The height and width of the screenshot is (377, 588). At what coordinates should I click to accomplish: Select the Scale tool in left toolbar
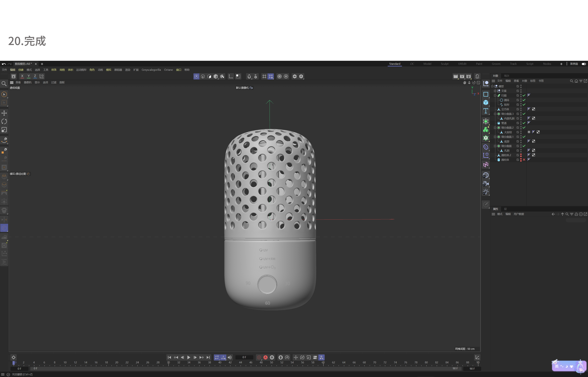[4, 130]
